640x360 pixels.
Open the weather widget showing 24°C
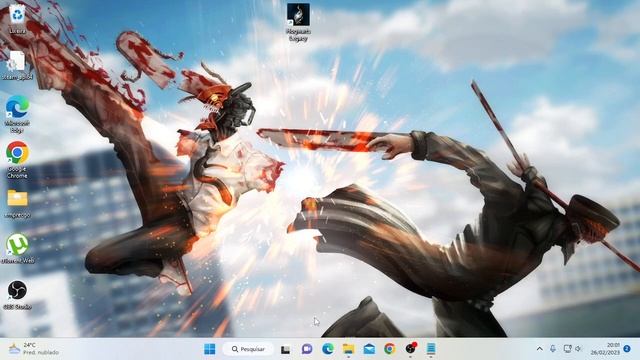pos(33,349)
